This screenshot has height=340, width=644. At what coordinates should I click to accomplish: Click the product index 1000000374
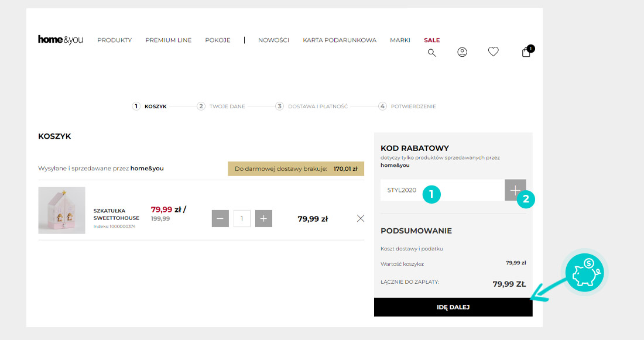(x=114, y=226)
